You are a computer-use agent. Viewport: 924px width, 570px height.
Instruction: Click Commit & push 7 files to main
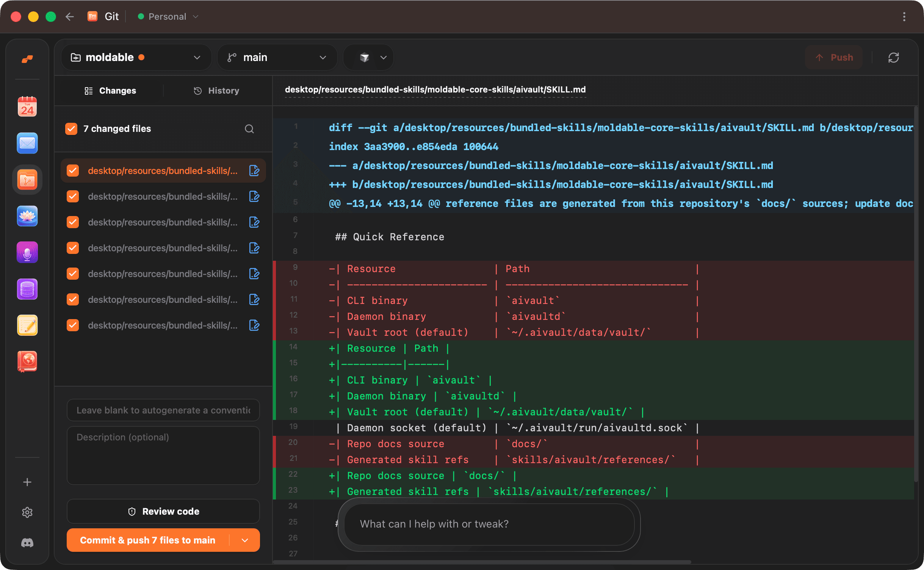148,540
